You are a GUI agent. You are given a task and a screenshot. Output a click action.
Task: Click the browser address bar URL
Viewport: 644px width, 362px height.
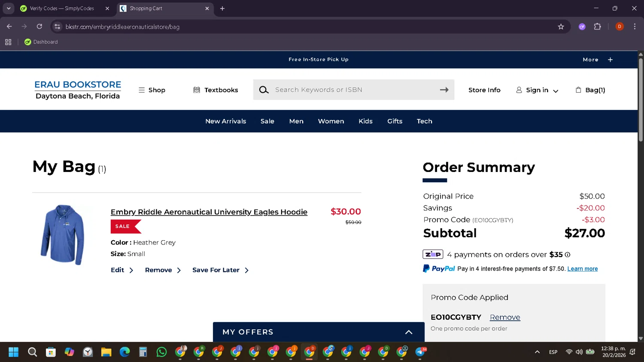[x=122, y=27]
